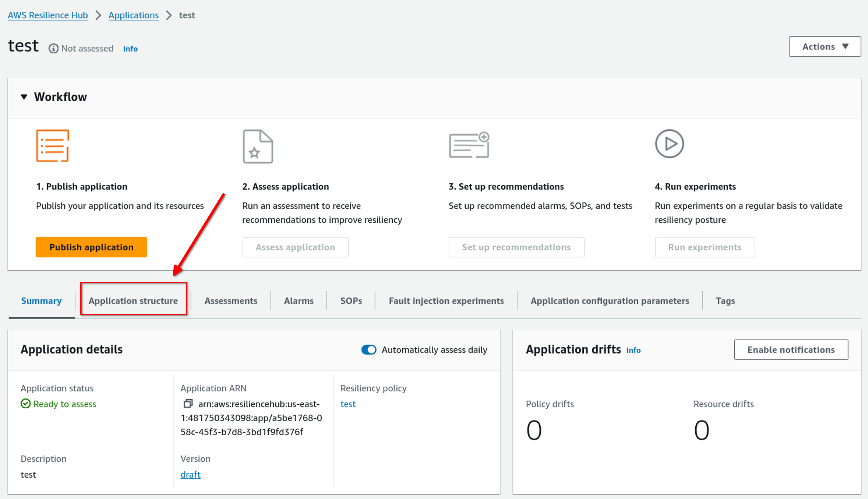
Task: Toggle Automatically assess daily switch
Action: pos(369,350)
